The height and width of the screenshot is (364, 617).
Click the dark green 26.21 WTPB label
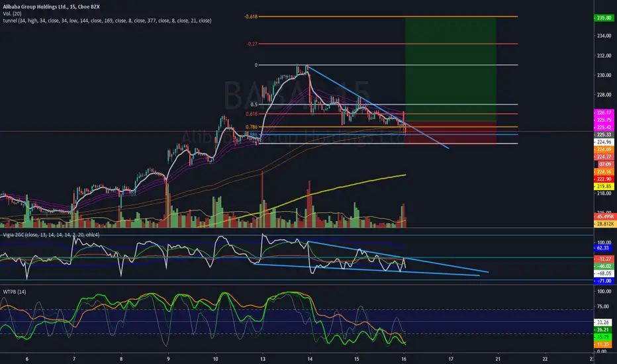click(x=603, y=330)
